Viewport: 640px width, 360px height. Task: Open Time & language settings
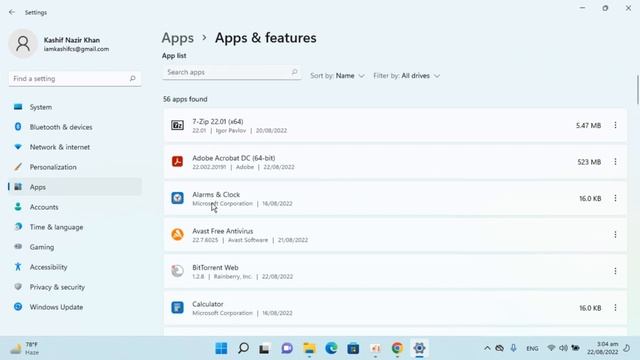click(x=75, y=227)
